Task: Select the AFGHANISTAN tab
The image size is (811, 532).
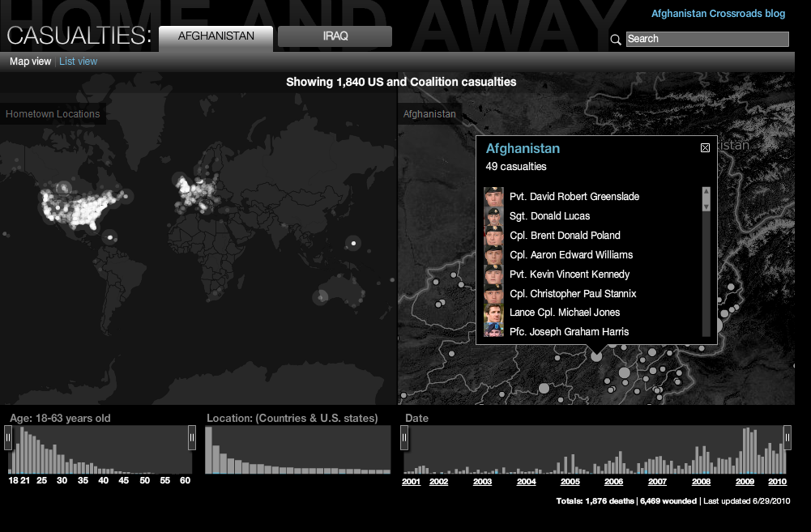Action: point(216,36)
